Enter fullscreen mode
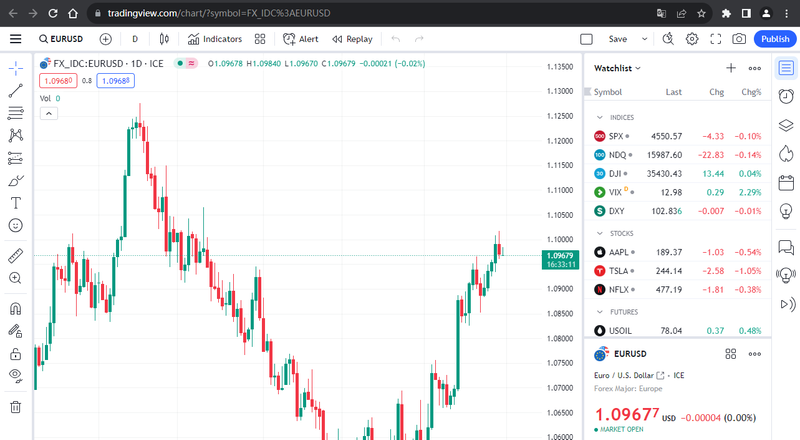800x440 pixels. click(x=716, y=39)
